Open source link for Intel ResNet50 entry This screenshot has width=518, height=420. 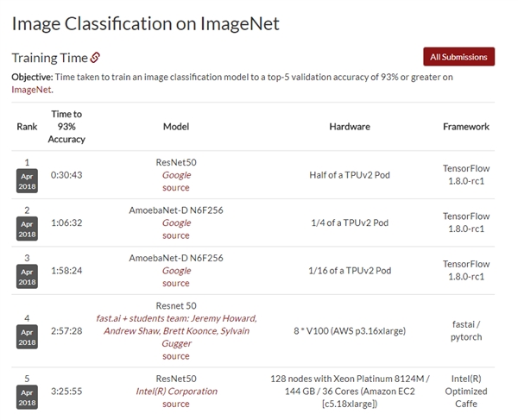(x=176, y=404)
